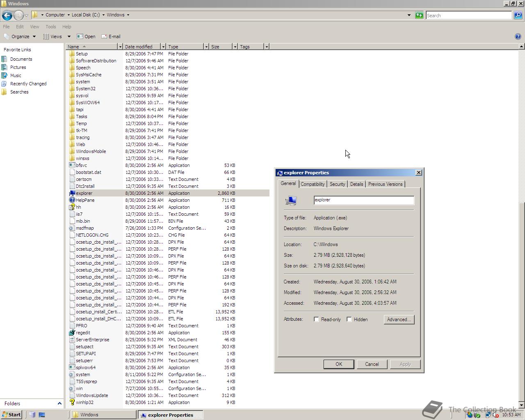Click the Advanced... attributes button
Viewport: 525px width, 420px height.
coord(399,320)
